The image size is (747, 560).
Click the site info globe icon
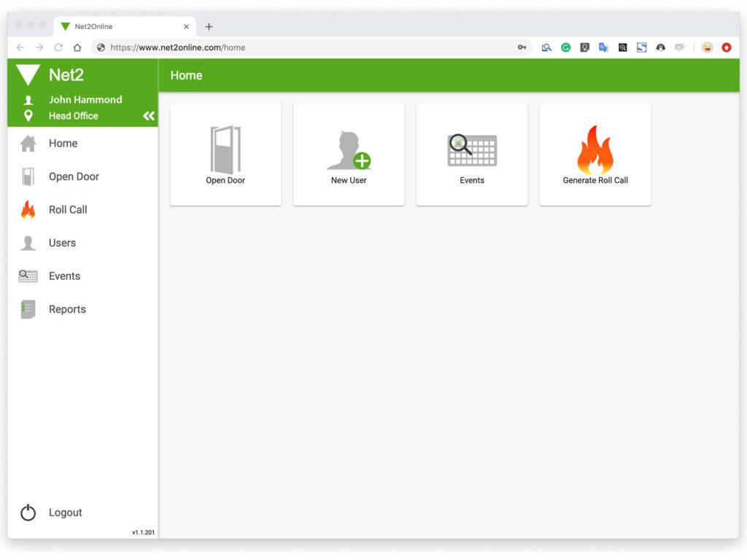point(101,47)
